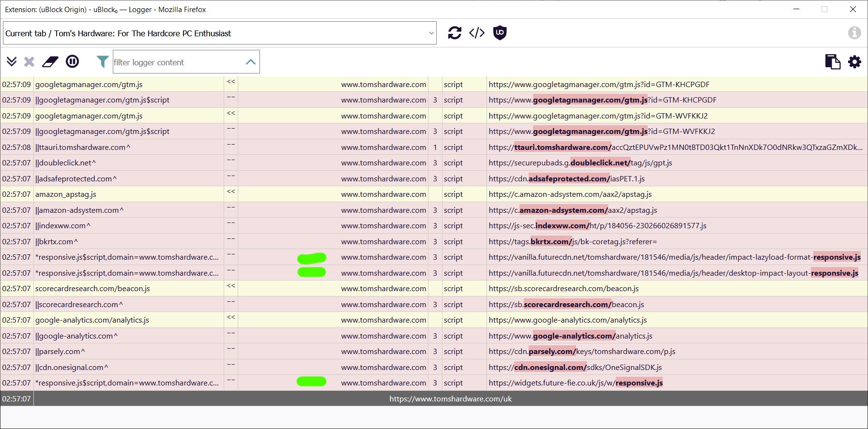Select ||parsely.com^ filter cell
The width and height of the screenshot is (868, 429).
pos(129,352)
